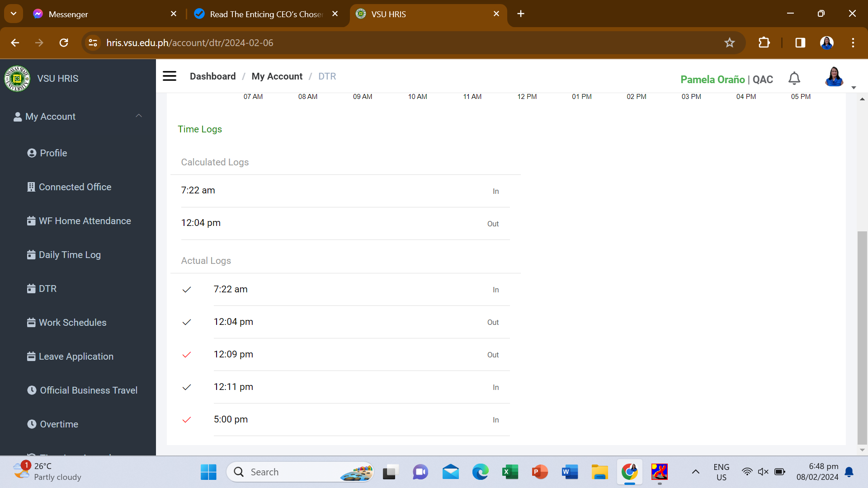Toggle checkmark for 5:00 pm log
This screenshot has height=488, width=868.
[187, 420]
